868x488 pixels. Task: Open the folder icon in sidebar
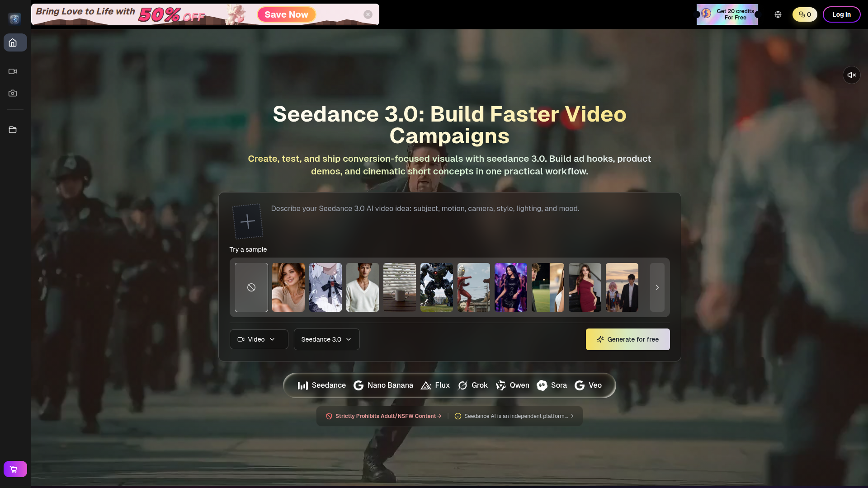point(13,130)
